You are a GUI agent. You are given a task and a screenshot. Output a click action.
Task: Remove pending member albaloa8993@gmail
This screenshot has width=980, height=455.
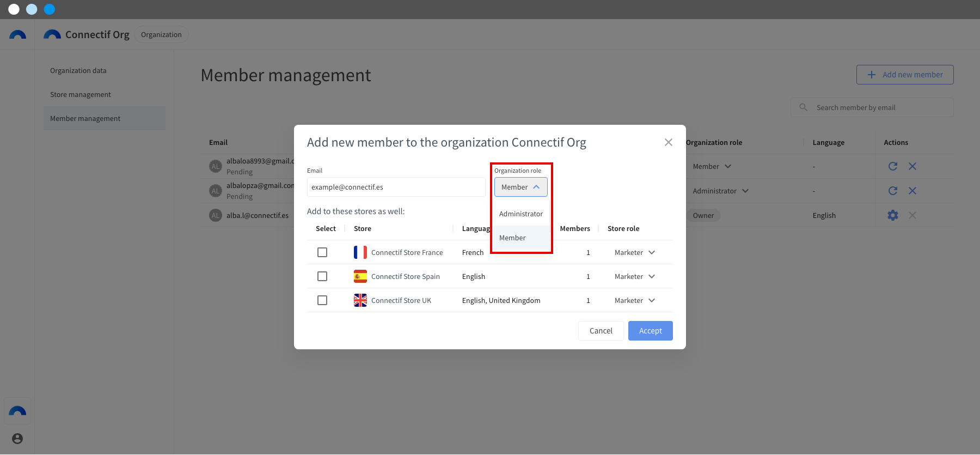click(912, 166)
